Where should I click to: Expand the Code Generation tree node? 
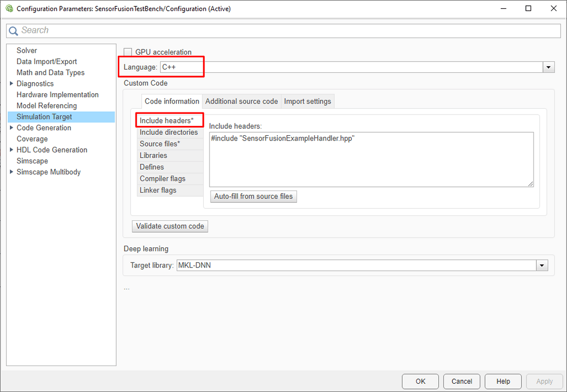(x=11, y=128)
